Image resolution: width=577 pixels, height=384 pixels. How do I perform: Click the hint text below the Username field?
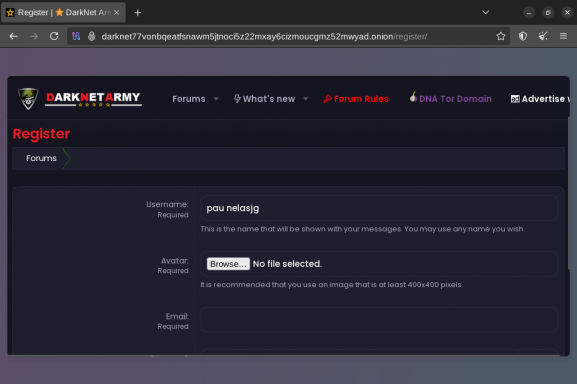[362, 229]
